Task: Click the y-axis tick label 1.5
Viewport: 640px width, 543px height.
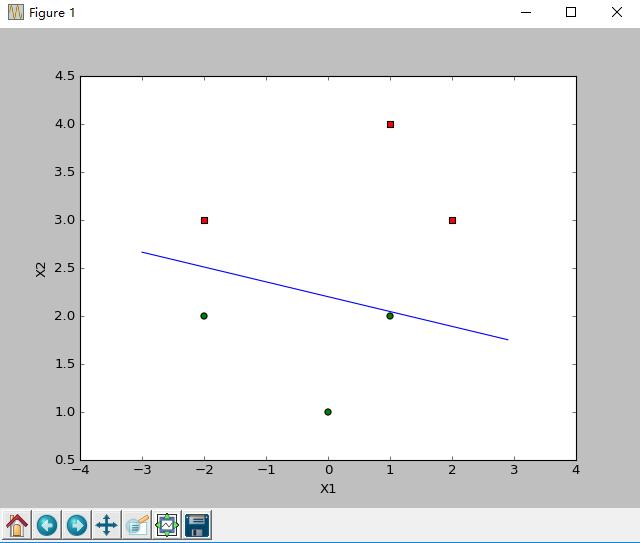Action: pyautogui.click(x=65, y=364)
